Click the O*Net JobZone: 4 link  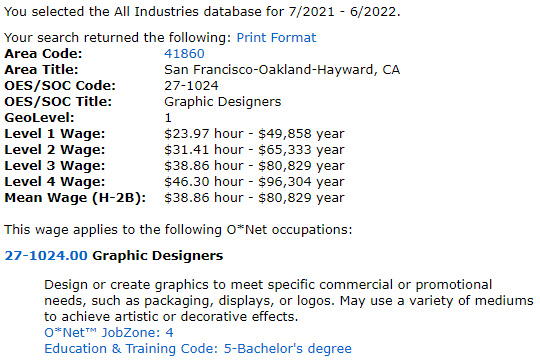pyautogui.click(x=109, y=332)
